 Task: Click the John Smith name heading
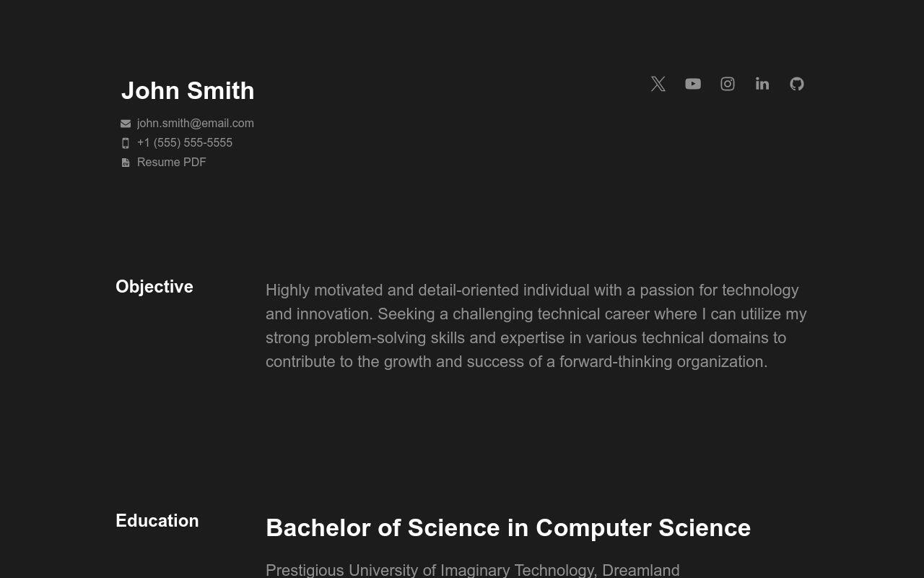point(188,91)
